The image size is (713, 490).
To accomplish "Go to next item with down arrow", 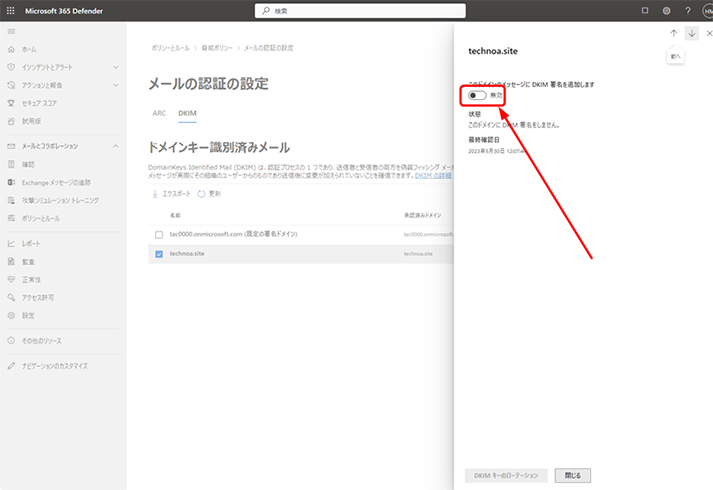I will [692, 33].
